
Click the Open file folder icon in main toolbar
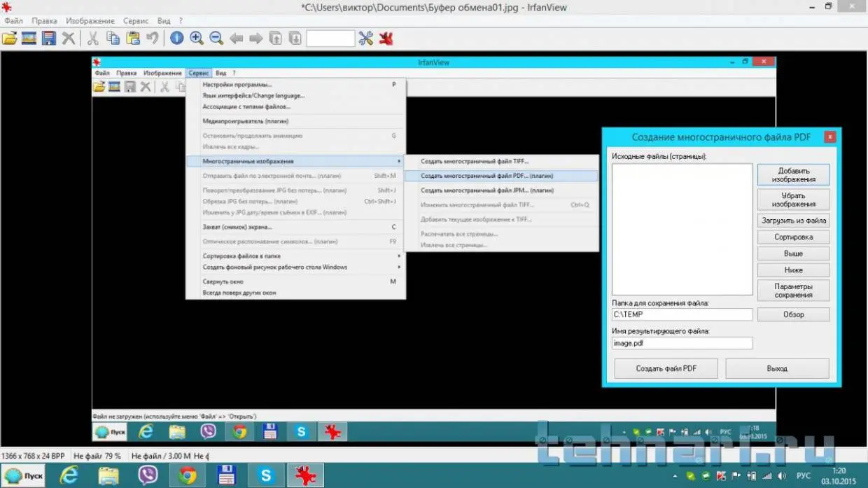[x=10, y=38]
